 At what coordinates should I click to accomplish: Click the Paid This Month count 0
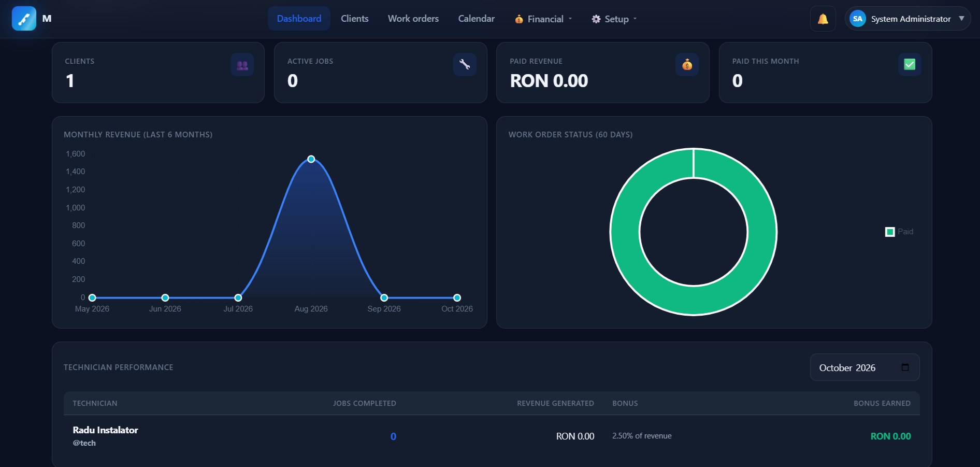(738, 81)
